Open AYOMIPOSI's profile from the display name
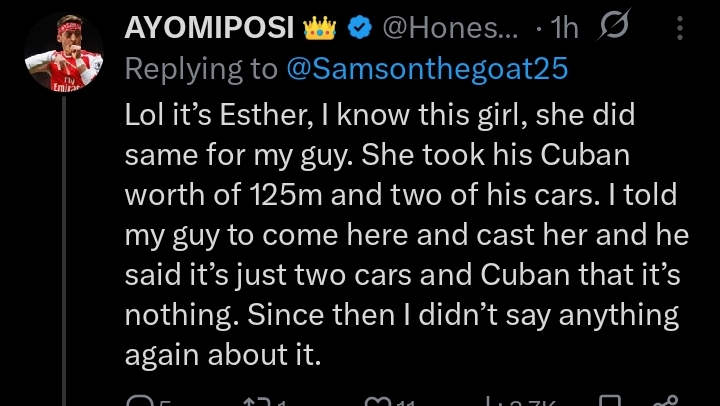Image resolution: width=720 pixels, height=406 pixels. tap(209, 29)
